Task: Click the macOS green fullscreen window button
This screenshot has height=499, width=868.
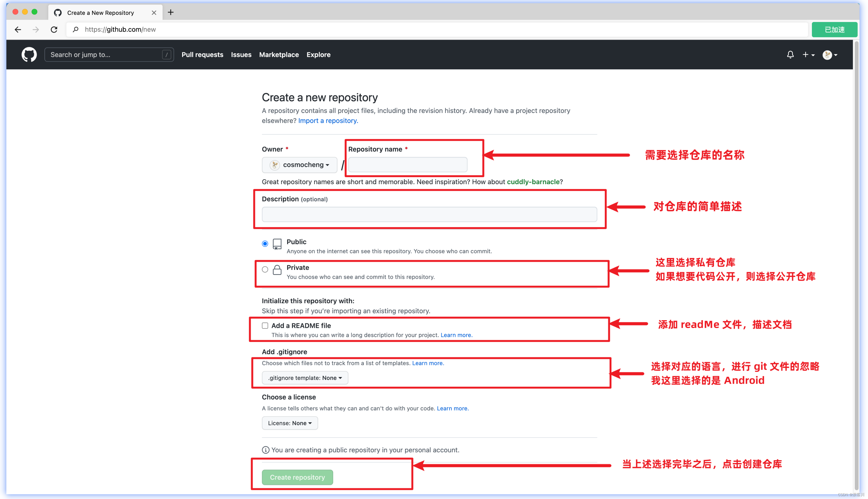Action: pyautogui.click(x=34, y=12)
